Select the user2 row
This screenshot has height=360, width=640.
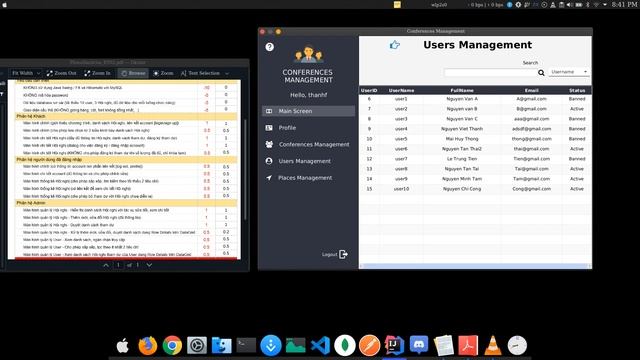pyautogui.click(x=475, y=109)
